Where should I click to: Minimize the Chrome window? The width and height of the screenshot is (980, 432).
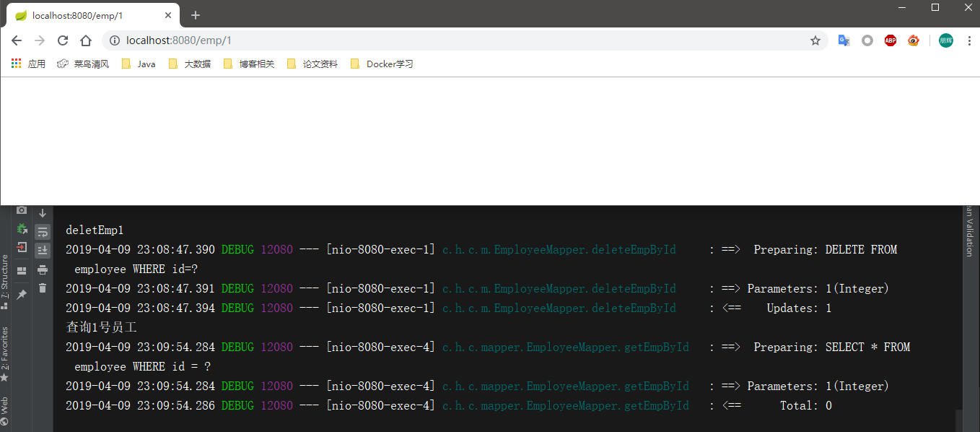[x=902, y=7]
